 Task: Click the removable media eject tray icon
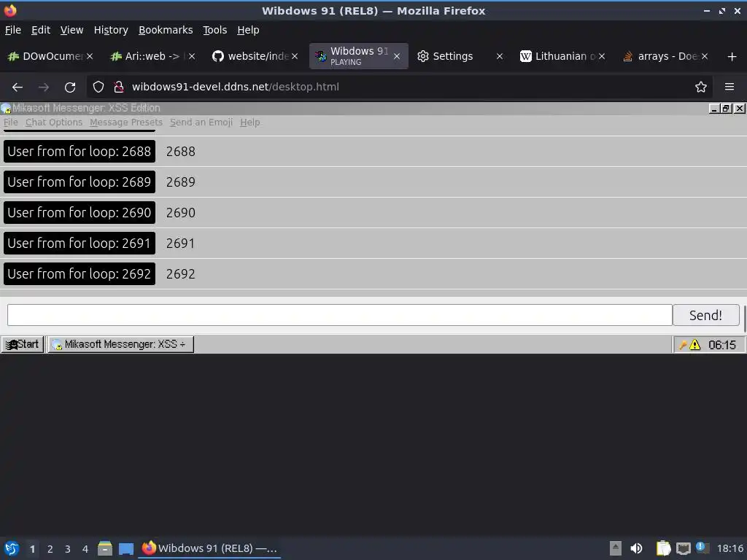point(616,548)
